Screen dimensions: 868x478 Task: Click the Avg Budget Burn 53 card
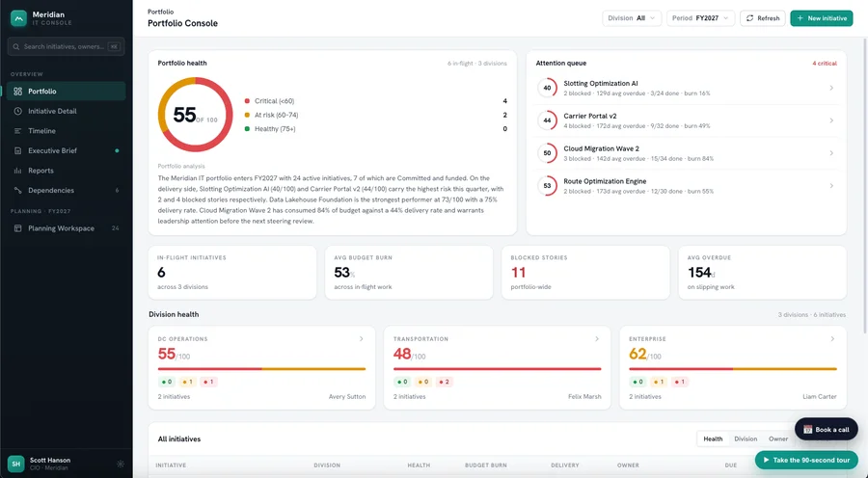409,273
